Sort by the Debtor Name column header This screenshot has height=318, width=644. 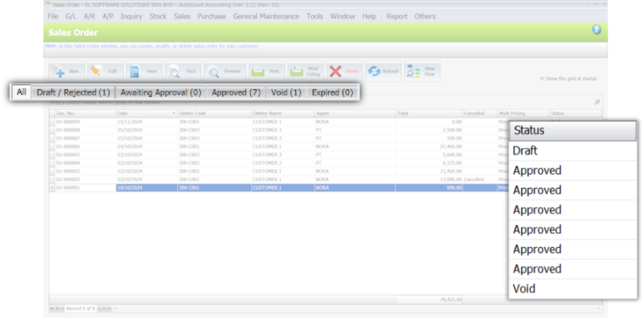click(283, 114)
